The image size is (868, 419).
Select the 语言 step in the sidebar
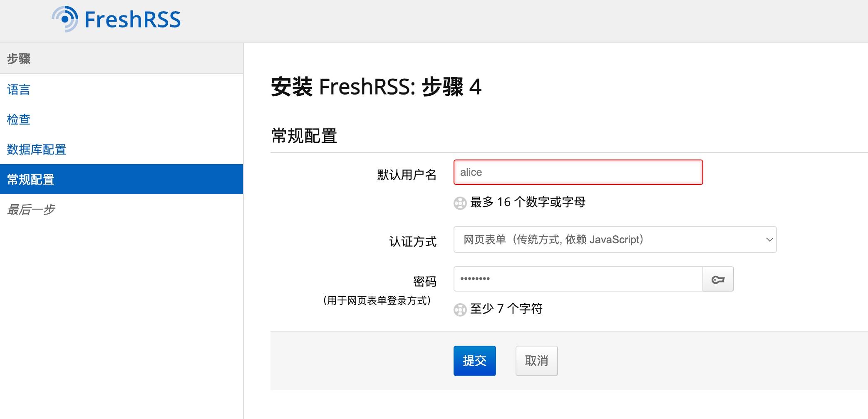17,90
